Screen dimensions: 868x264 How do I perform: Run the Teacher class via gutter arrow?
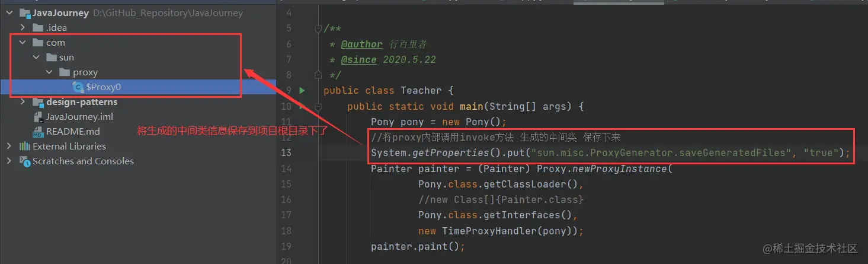tap(302, 90)
